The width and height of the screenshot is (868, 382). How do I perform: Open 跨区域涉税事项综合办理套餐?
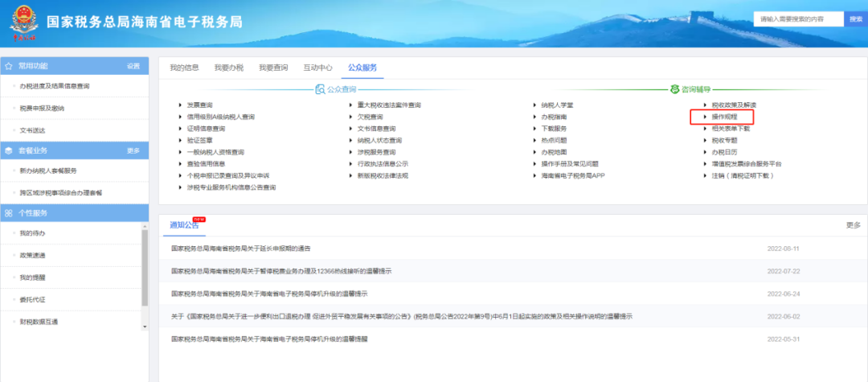click(61, 193)
